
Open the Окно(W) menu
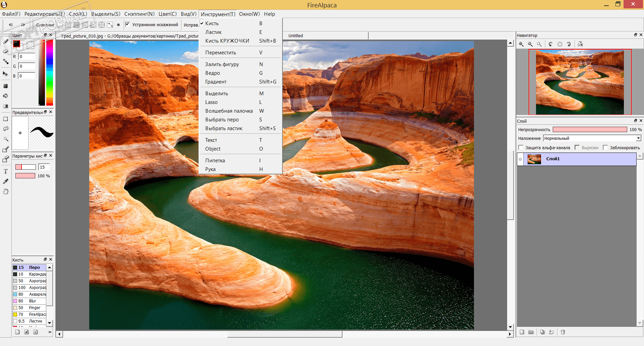(250, 14)
